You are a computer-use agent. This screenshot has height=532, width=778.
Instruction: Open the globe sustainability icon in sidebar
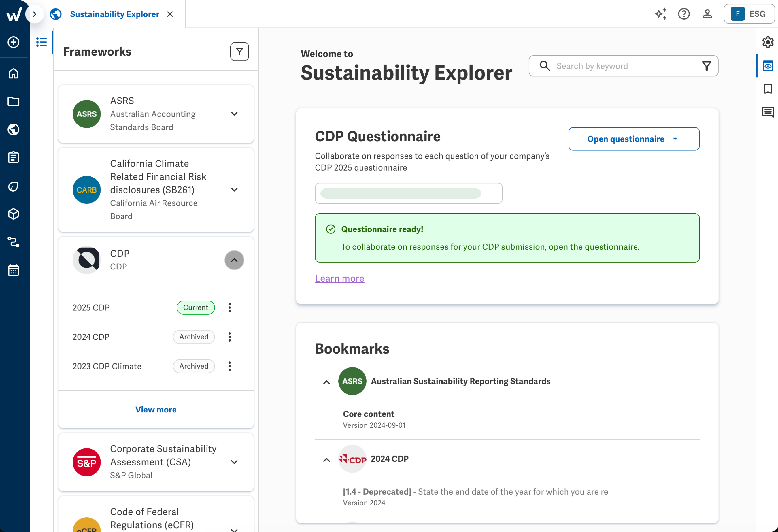(13, 130)
